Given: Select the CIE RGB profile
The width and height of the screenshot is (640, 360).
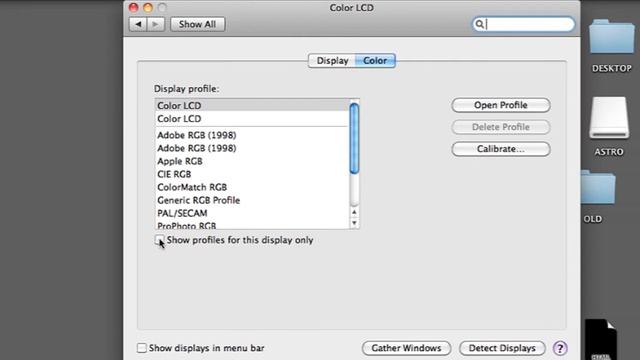Looking at the screenshot, I should [252, 174].
